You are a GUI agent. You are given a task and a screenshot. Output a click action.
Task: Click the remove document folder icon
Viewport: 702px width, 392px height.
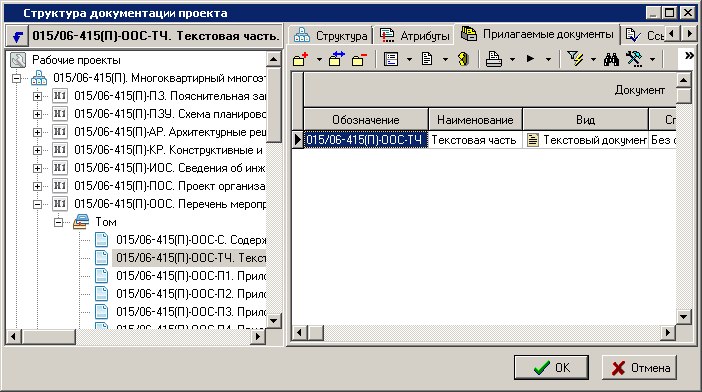pyautogui.click(x=360, y=59)
